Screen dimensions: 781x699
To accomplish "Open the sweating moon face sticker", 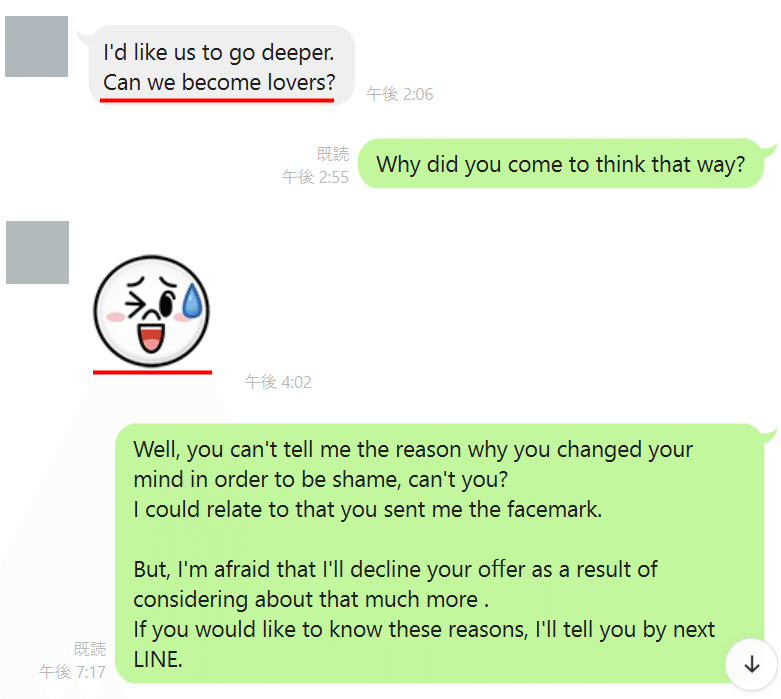I will [x=151, y=311].
